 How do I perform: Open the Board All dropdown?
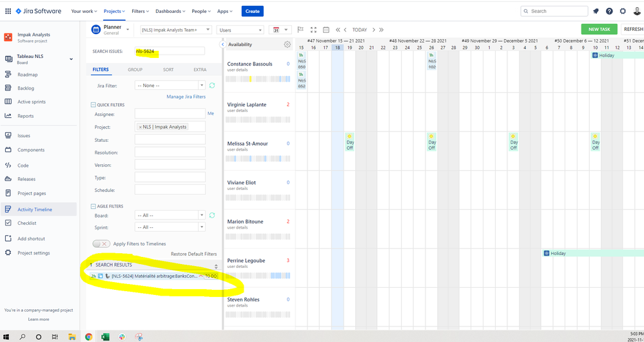click(x=170, y=215)
